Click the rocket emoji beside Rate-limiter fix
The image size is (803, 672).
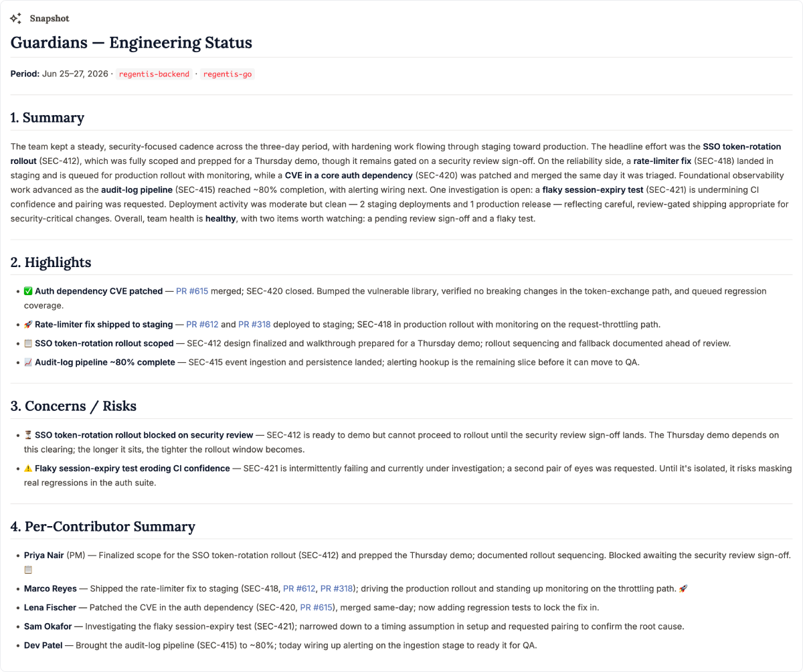click(x=28, y=325)
